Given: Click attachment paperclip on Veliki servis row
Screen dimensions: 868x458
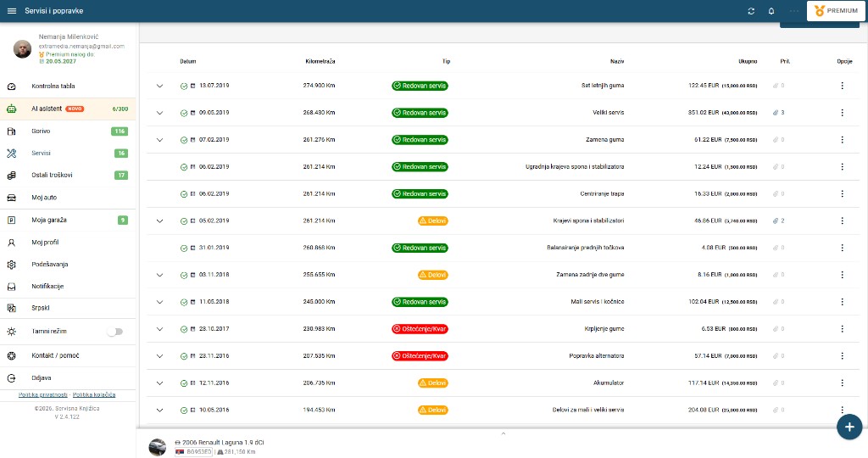Looking at the screenshot, I should [x=776, y=113].
